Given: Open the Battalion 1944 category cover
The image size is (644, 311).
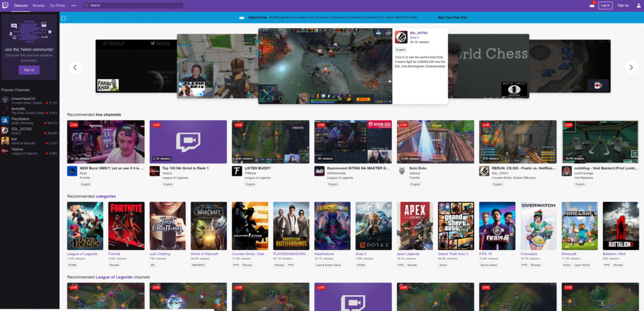Looking at the screenshot, I should click(621, 226).
